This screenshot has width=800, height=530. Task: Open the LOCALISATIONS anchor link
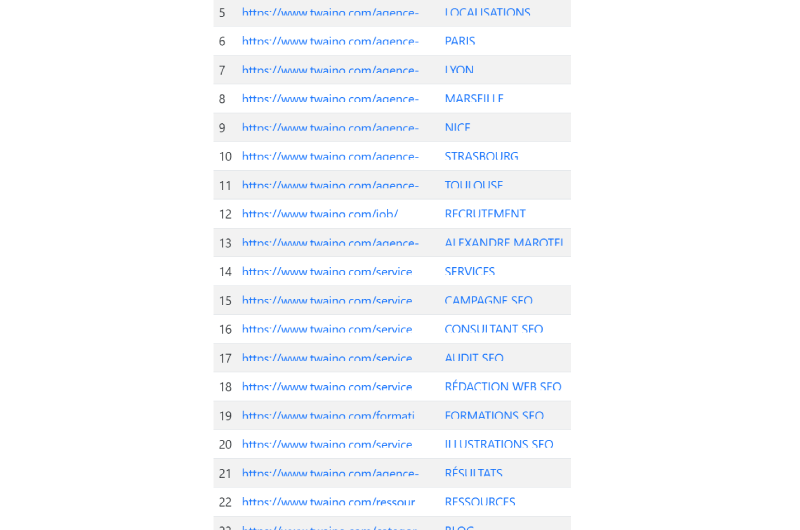487,12
